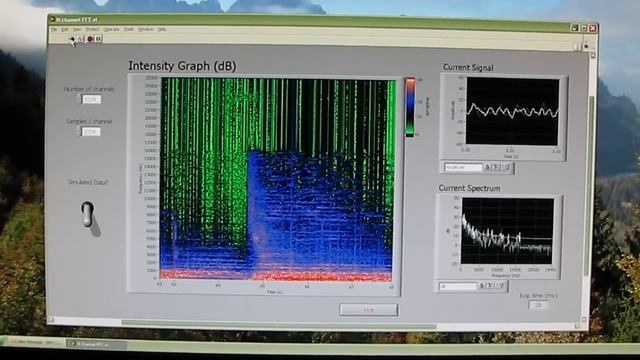Click the Number of channels value field
640x360 pixels.
(x=91, y=99)
